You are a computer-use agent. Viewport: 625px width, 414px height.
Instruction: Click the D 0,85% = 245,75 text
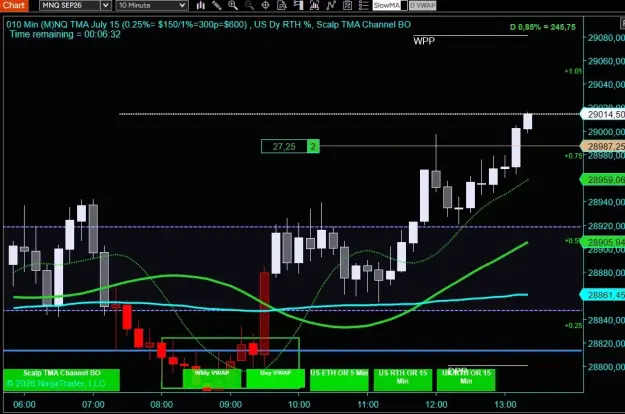[542, 27]
